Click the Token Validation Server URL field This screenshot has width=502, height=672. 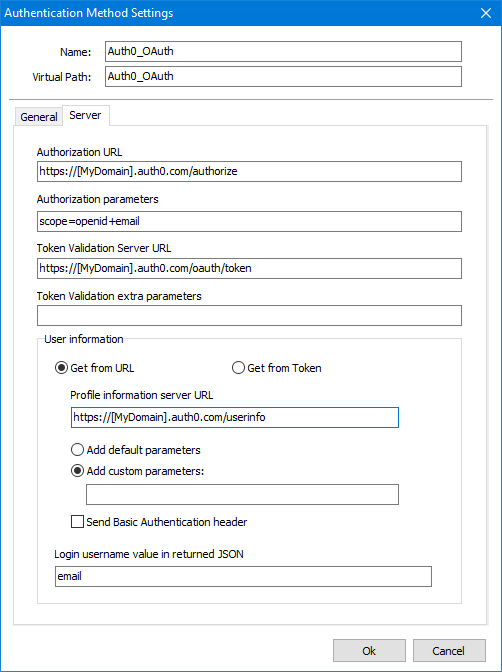tap(249, 268)
